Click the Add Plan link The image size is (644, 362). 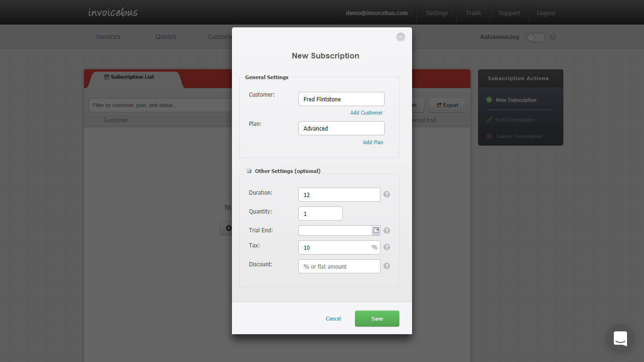coord(373,142)
